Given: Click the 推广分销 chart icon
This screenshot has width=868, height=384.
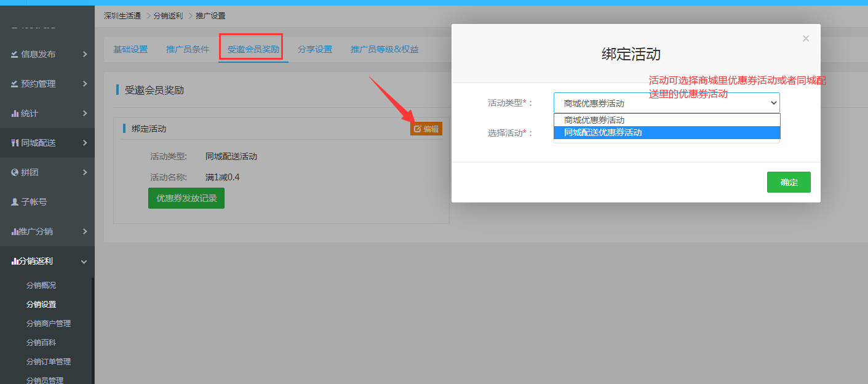Looking at the screenshot, I should tap(15, 232).
